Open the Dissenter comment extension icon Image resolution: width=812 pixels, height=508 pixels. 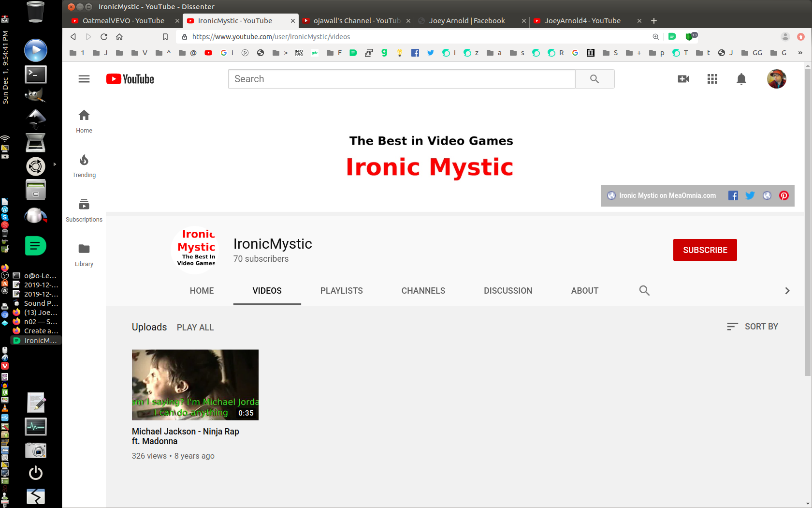672,37
